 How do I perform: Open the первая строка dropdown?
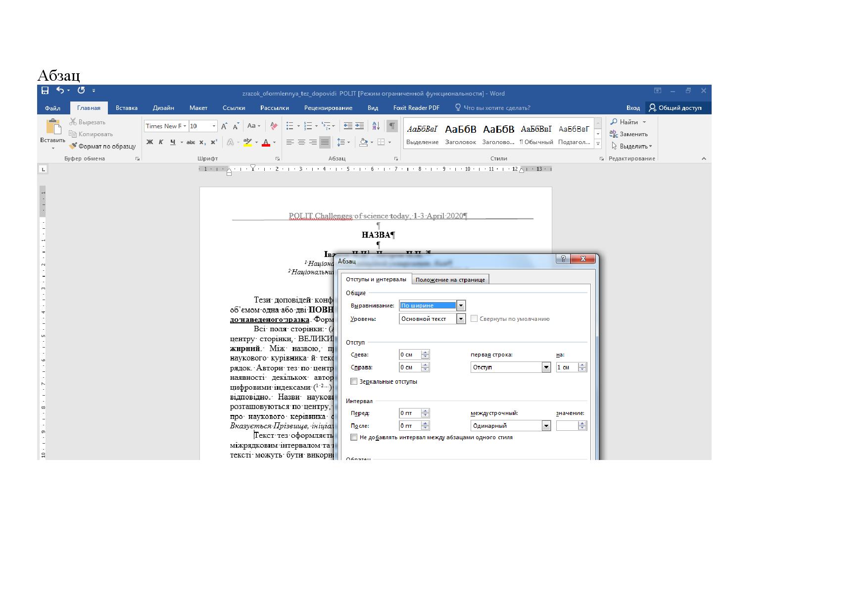(546, 367)
